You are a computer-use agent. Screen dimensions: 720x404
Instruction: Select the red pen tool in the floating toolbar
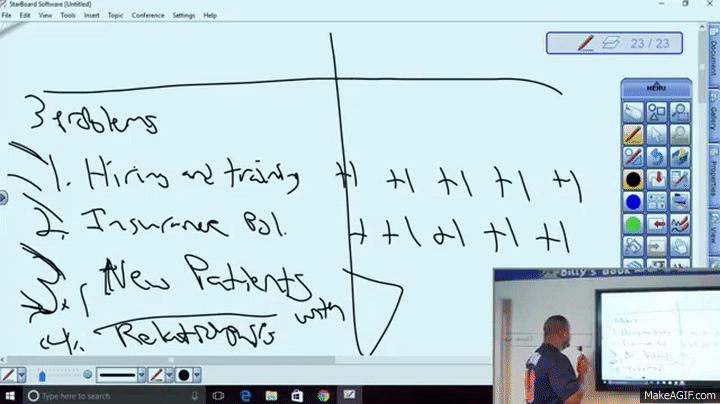632,133
